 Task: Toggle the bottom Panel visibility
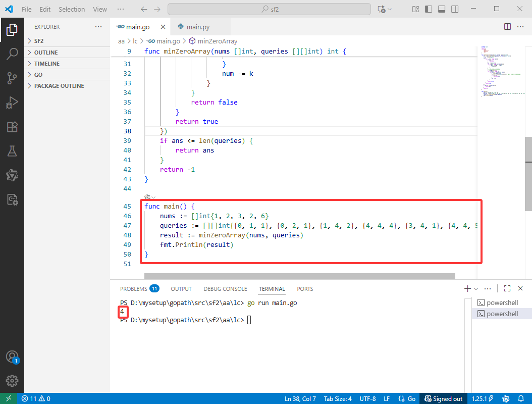click(x=442, y=9)
